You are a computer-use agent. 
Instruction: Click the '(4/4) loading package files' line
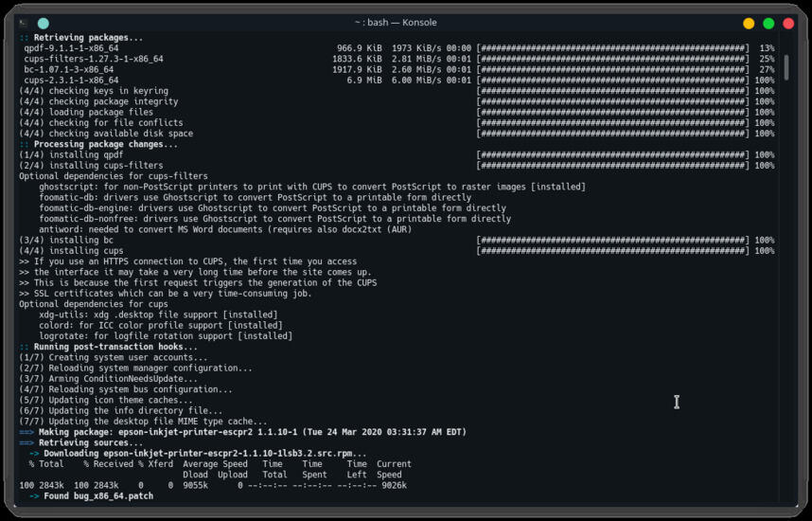(x=86, y=112)
